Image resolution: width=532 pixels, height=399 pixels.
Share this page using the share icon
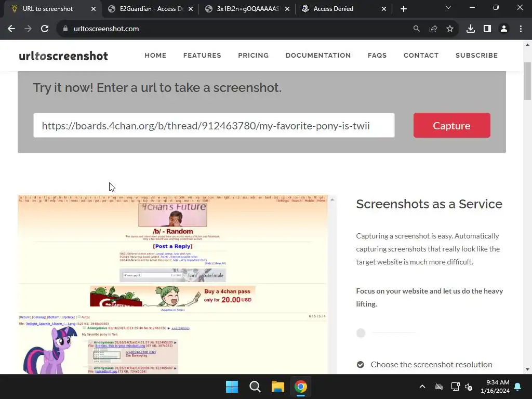433,29
